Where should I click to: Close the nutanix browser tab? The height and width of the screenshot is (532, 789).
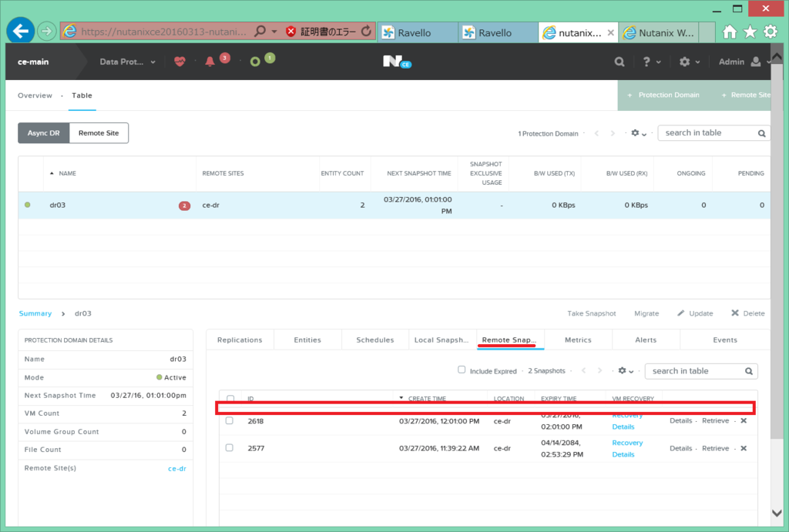tap(610, 32)
